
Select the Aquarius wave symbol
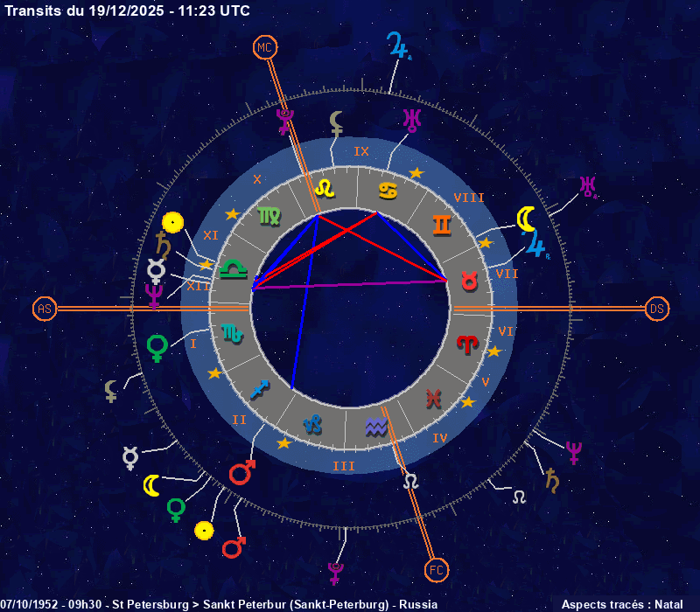pos(376,427)
